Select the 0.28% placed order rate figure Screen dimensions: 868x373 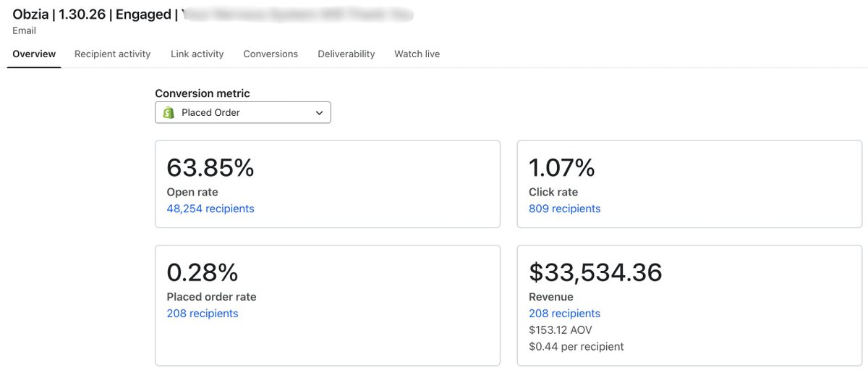tap(203, 272)
